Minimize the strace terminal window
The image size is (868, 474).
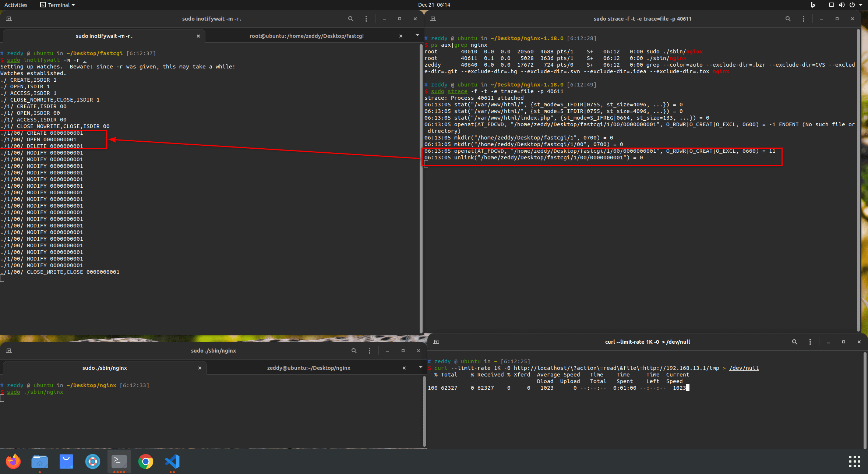821,19
